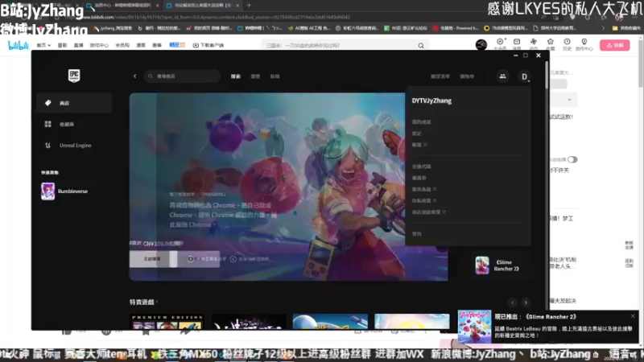Close the active bilibili browser tab
644x362 pixels.
coord(237,6)
